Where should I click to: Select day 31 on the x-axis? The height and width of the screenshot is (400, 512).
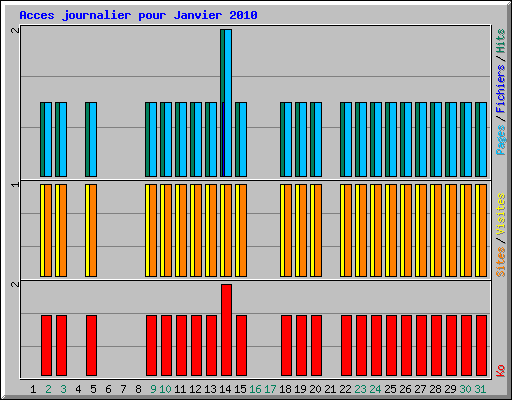(480, 389)
